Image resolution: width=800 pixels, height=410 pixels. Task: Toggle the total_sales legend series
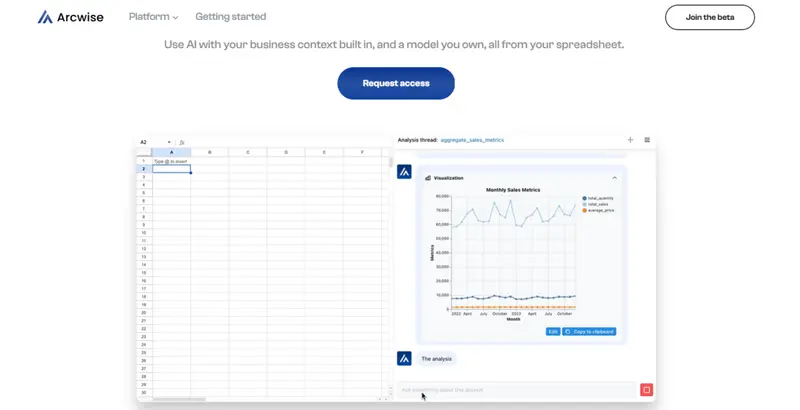click(597, 204)
